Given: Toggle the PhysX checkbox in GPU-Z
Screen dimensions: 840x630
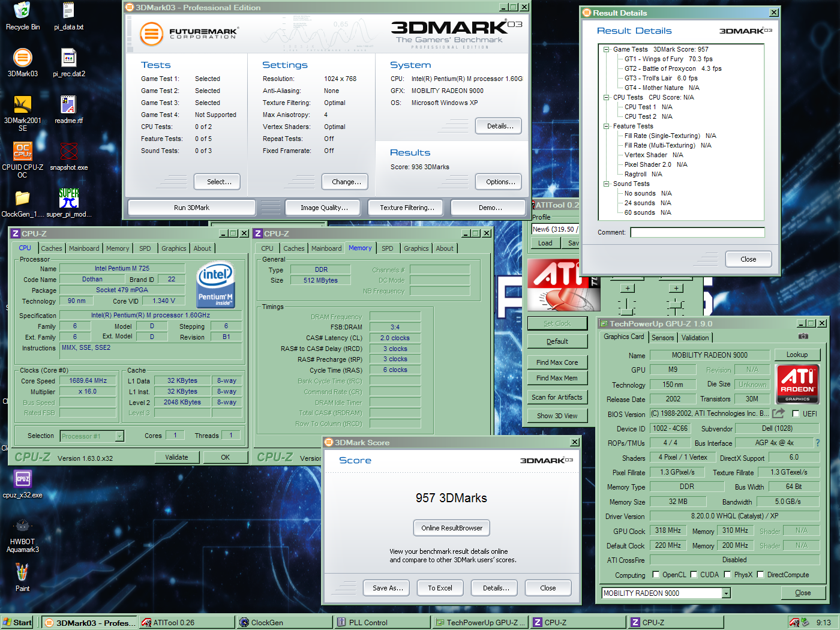Looking at the screenshot, I should [727, 575].
